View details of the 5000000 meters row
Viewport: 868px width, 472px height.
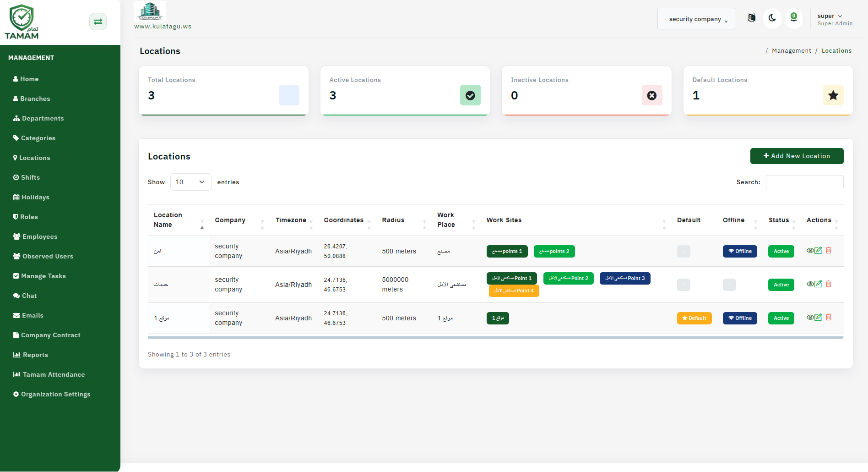[x=810, y=284]
